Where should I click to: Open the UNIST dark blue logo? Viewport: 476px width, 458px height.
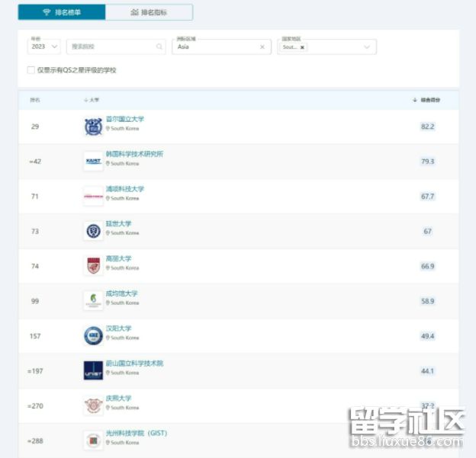click(93, 370)
